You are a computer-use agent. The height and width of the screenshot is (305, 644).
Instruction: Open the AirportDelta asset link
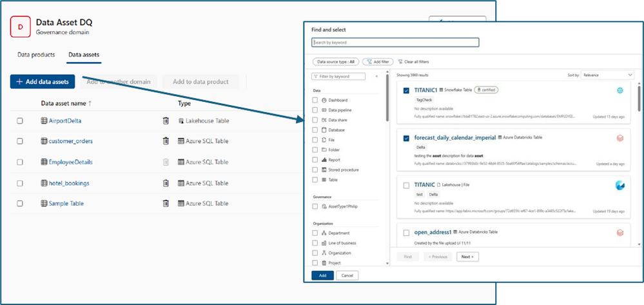65,121
